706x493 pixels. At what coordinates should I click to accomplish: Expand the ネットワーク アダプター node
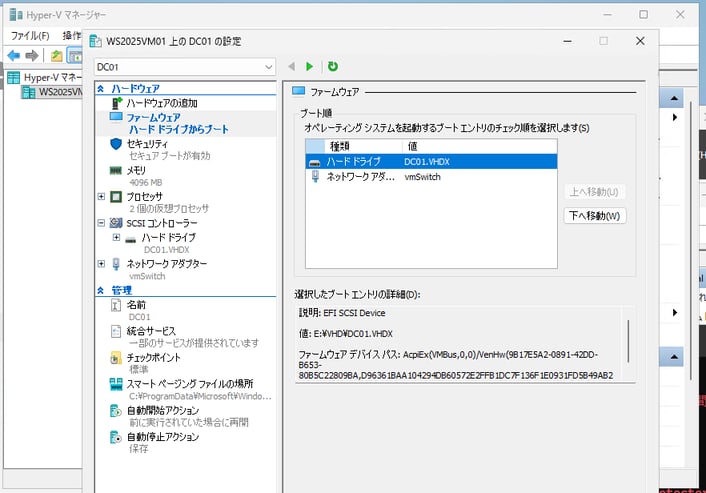click(x=101, y=263)
